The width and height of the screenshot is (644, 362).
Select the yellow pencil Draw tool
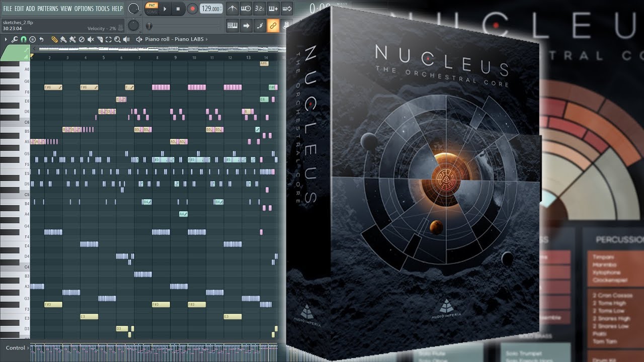coord(54,39)
